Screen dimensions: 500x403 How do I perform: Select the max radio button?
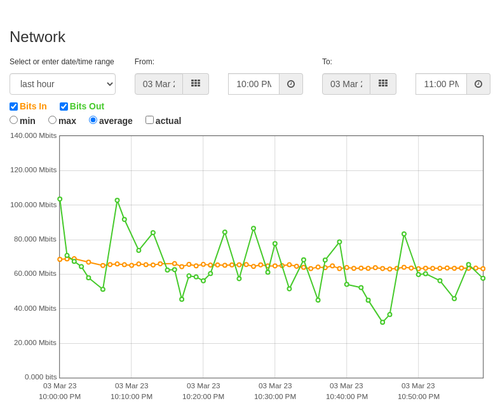click(x=52, y=120)
